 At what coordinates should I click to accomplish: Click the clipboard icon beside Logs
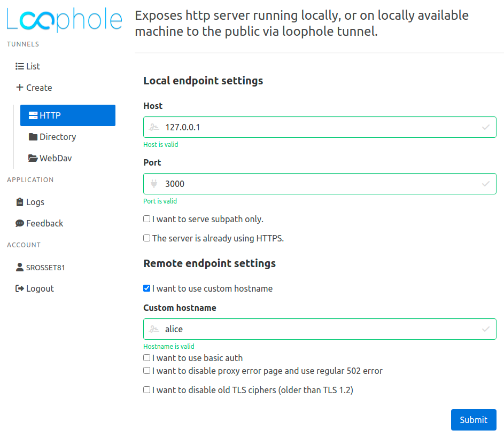click(20, 202)
